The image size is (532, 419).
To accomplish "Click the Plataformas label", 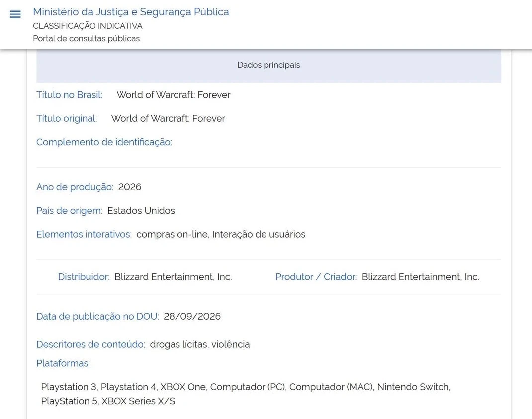I will click(x=63, y=363).
